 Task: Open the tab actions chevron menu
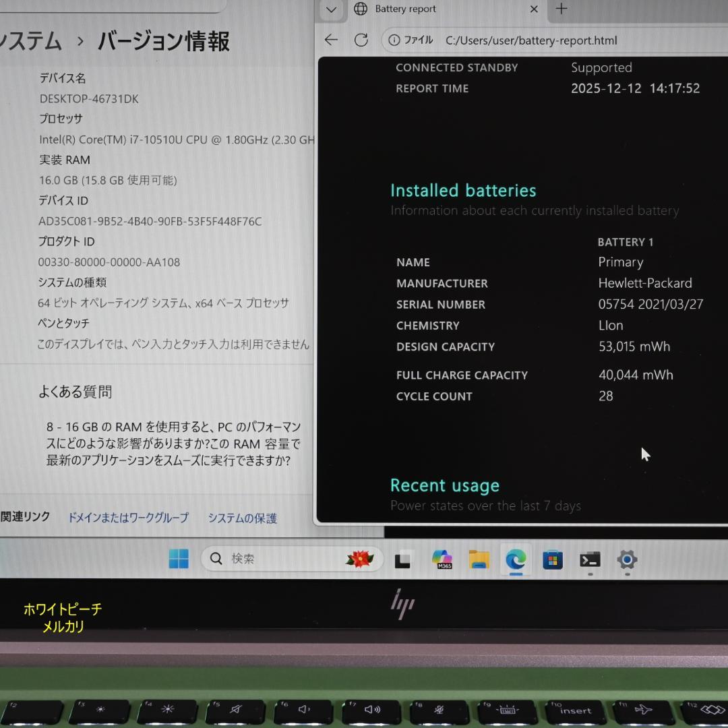pyautogui.click(x=330, y=10)
